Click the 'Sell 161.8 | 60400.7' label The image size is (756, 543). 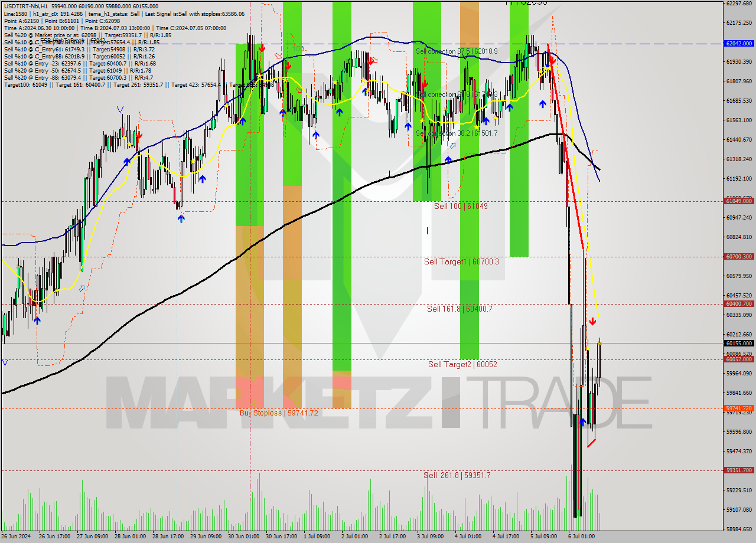coord(460,309)
